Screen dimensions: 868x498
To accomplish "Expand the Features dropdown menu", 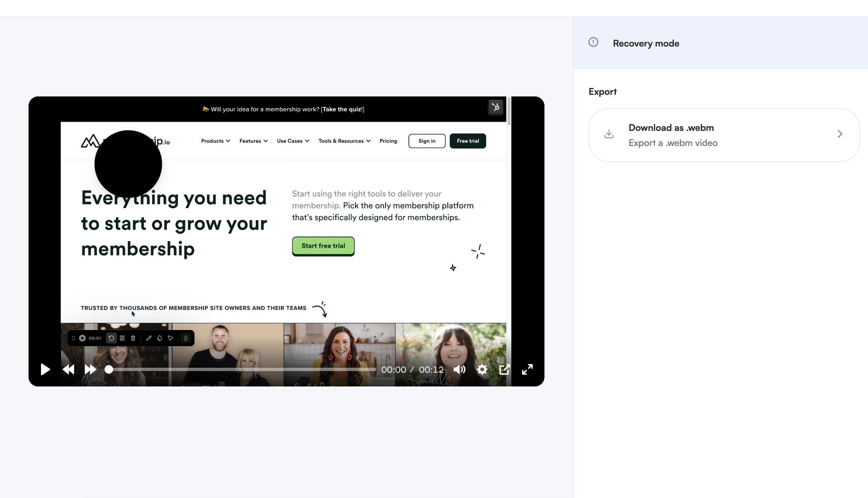I will (254, 141).
